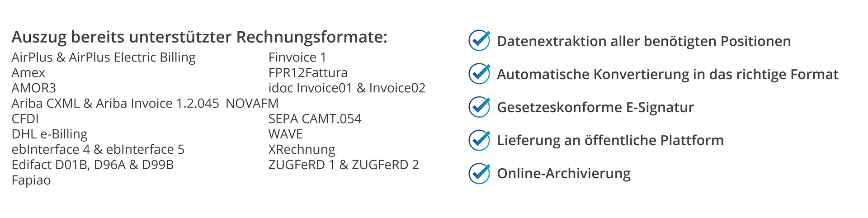
Task: Click the Online-Archivierung feature text
Action: pyautogui.click(x=563, y=173)
